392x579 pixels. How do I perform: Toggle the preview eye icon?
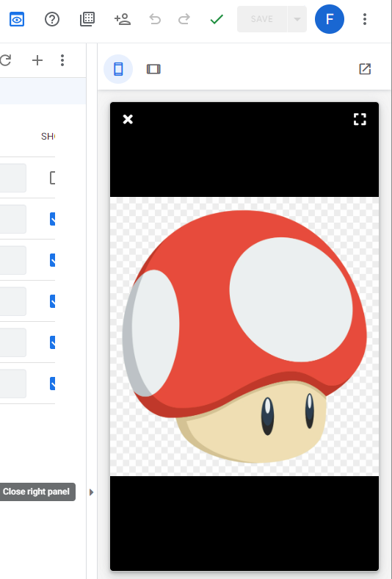(17, 19)
